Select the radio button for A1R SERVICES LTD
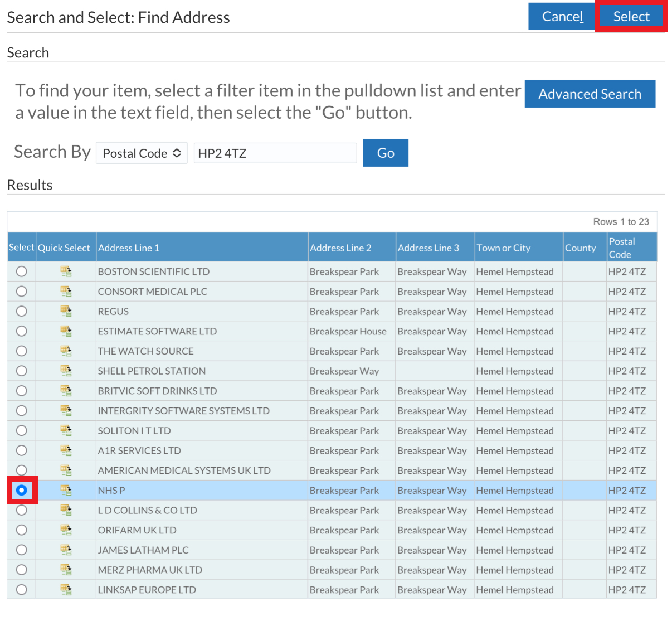Screen dimensions: 672x621 pos(21,450)
